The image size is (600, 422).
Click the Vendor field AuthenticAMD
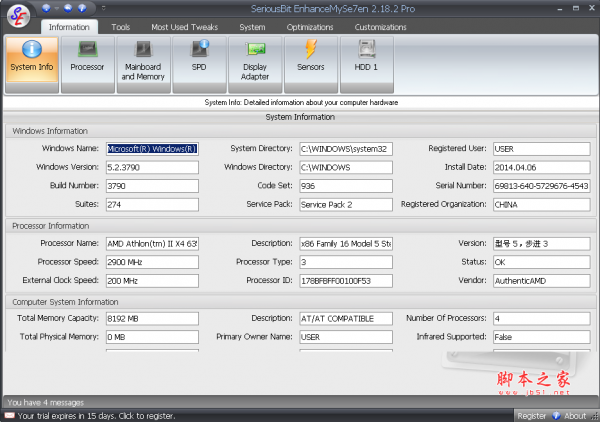point(541,281)
